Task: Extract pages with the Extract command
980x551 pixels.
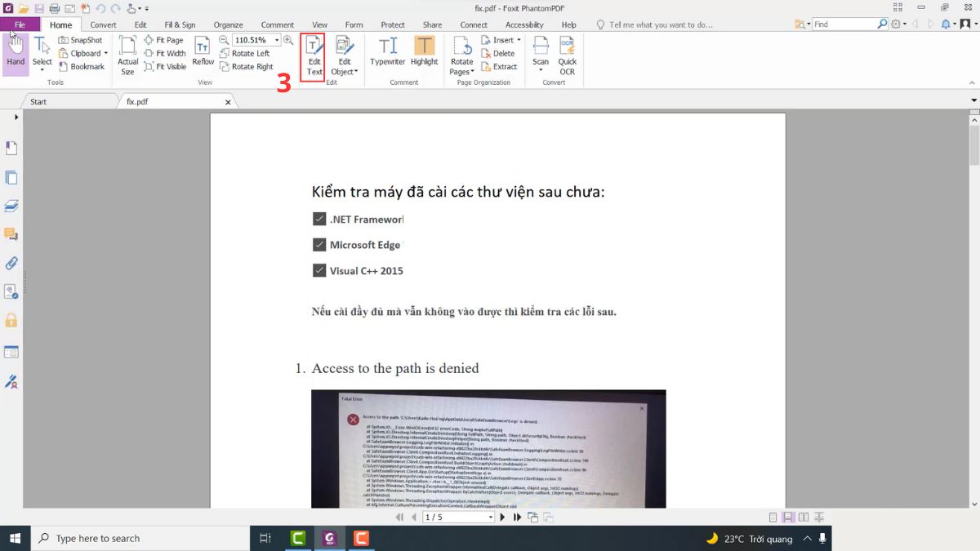Action: 499,67
